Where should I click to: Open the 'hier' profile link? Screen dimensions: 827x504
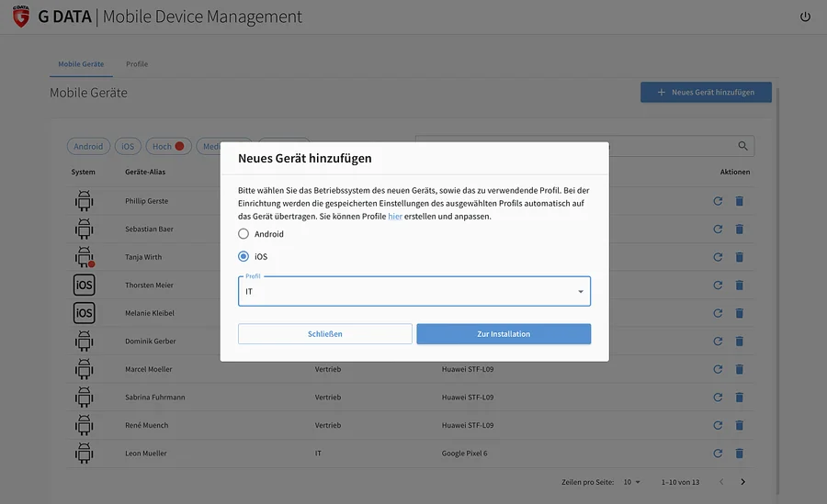[x=395, y=216]
